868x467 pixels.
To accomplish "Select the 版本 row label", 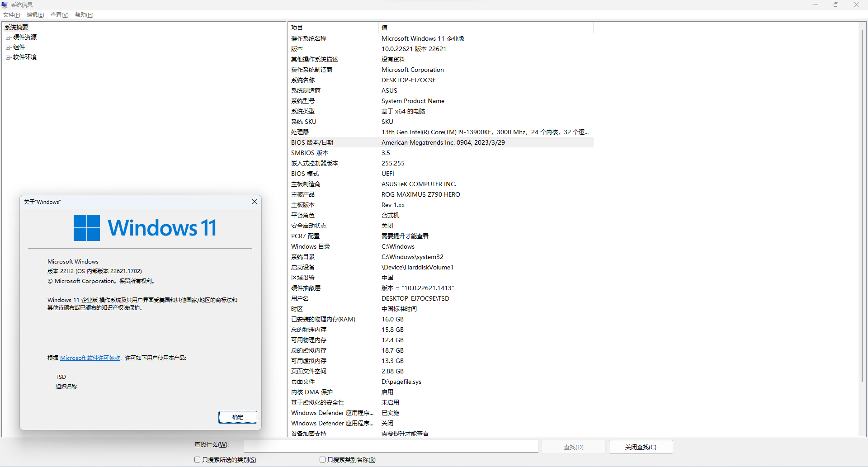I will [x=297, y=49].
